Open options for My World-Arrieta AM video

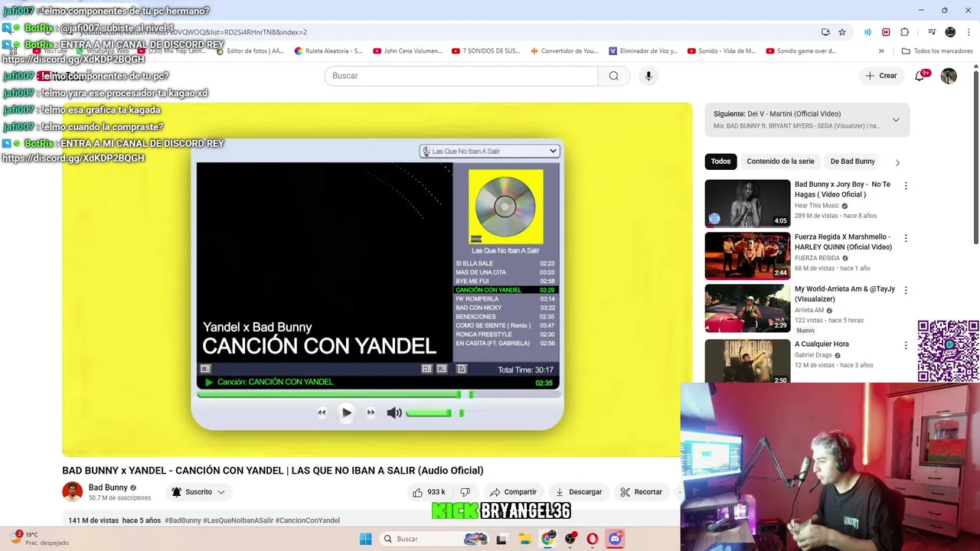[x=906, y=290]
